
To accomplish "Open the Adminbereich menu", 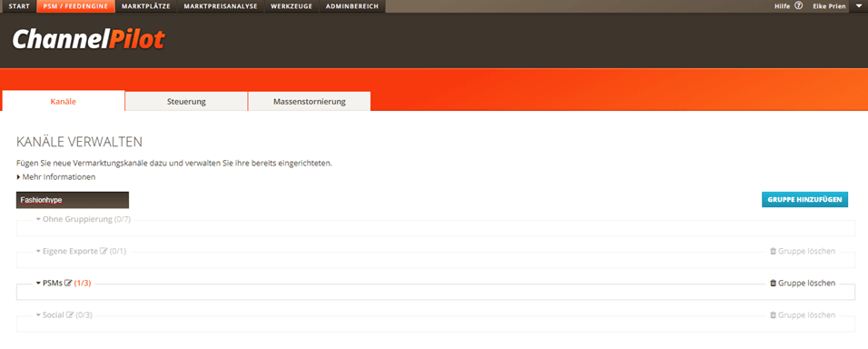I will (x=352, y=6).
